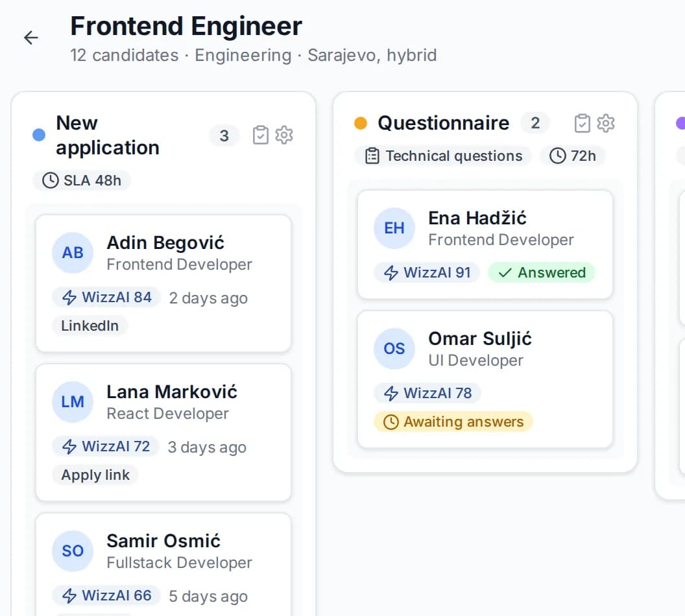Select the SLA 48h badge
Image resolution: width=685 pixels, height=616 pixels.
click(x=82, y=181)
